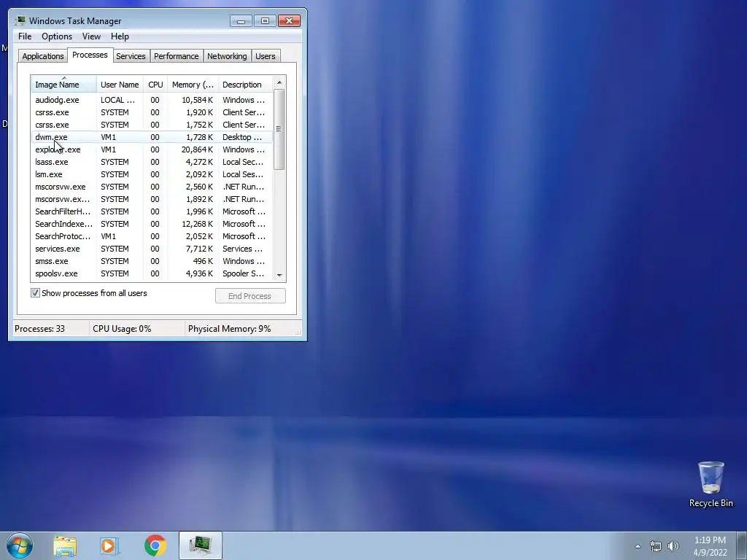Click the volume speaker tray icon
The image size is (747, 560).
[673, 546]
